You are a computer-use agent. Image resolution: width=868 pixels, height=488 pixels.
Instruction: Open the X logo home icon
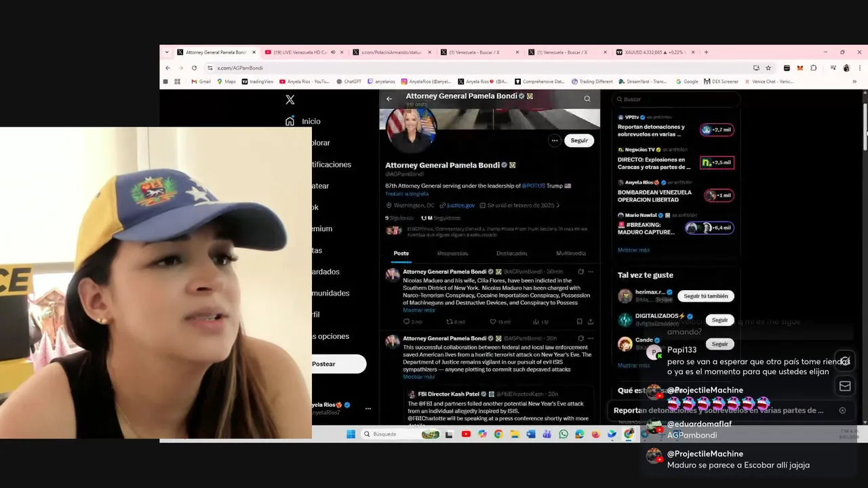[x=290, y=100]
